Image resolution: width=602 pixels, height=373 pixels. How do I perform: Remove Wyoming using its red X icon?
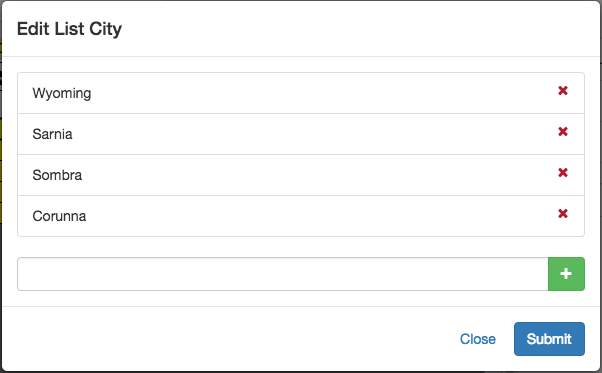point(563,91)
